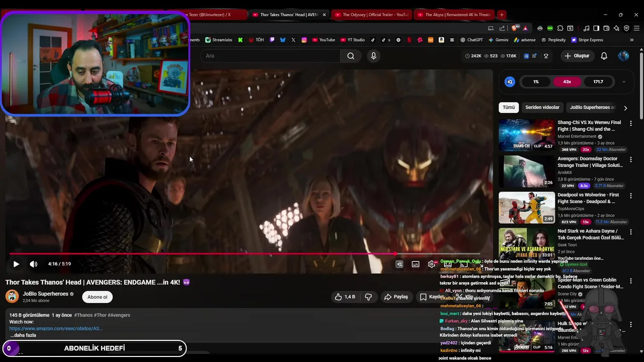Select the Tümü filter chip
The image size is (644, 362).
click(509, 108)
